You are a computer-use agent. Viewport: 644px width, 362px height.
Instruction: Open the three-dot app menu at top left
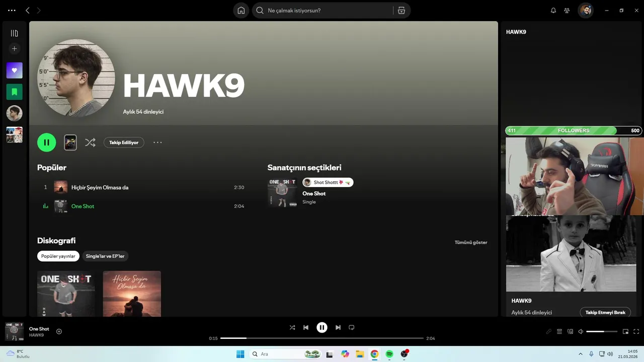pyautogui.click(x=12, y=11)
